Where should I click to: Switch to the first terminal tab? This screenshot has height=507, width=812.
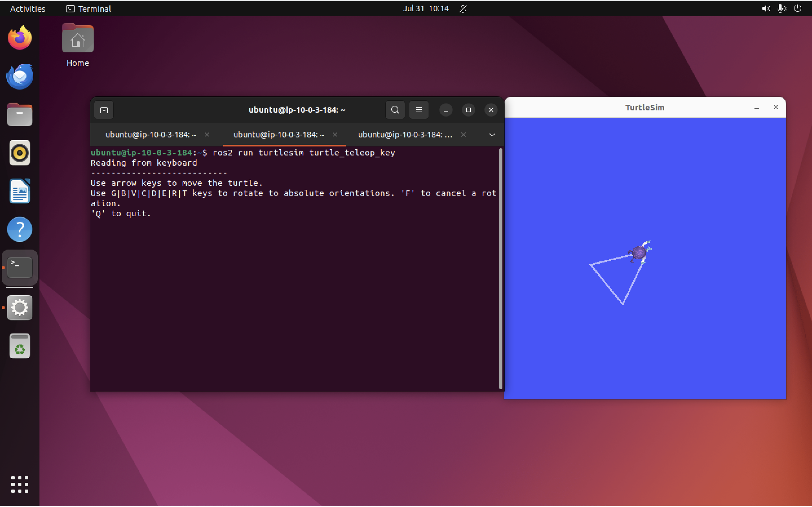151,135
